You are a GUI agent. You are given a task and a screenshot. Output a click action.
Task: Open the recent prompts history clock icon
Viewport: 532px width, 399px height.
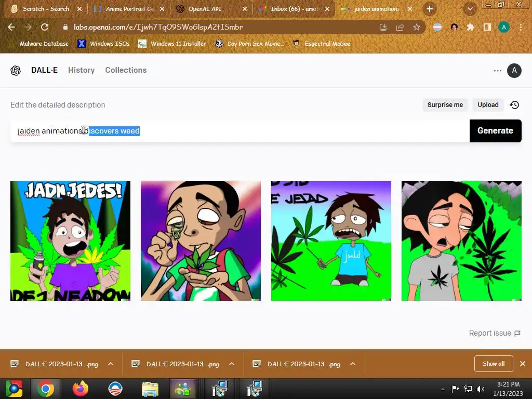pyautogui.click(x=514, y=105)
